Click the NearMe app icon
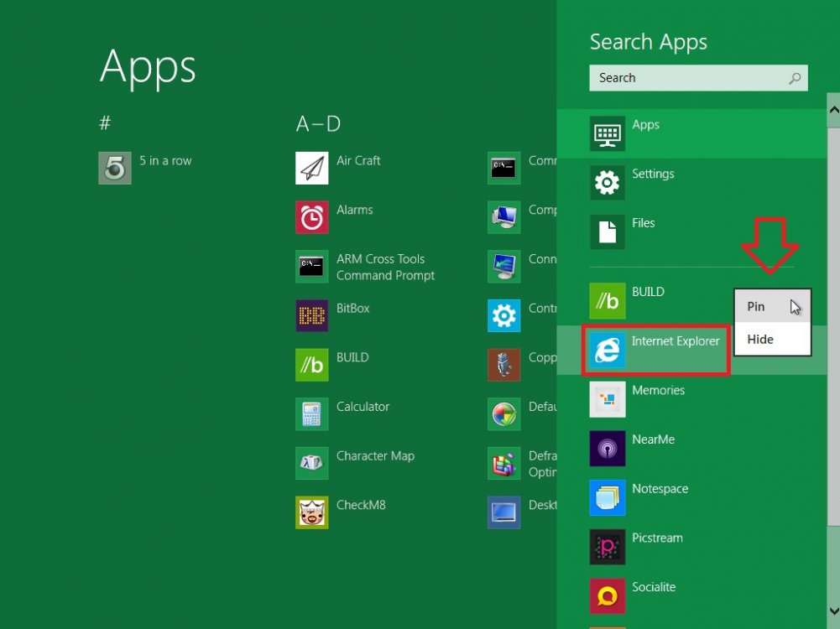This screenshot has width=840, height=629. [x=607, y=448]
